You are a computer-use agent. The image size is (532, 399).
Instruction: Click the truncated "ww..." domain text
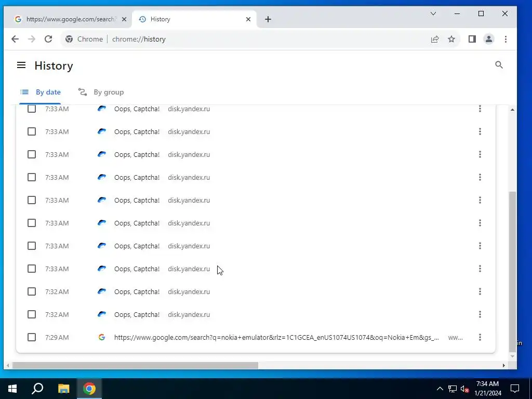point(455,337)
